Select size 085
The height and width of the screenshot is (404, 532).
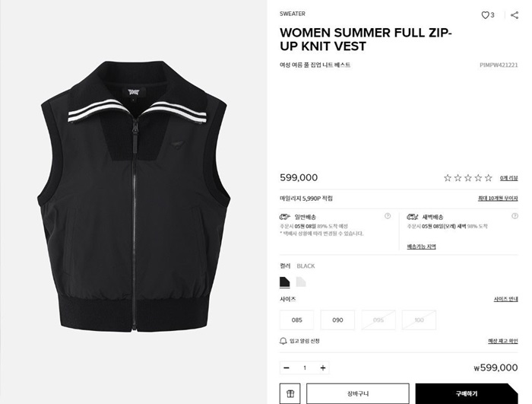pyautogui.click(x=297, y=320)
